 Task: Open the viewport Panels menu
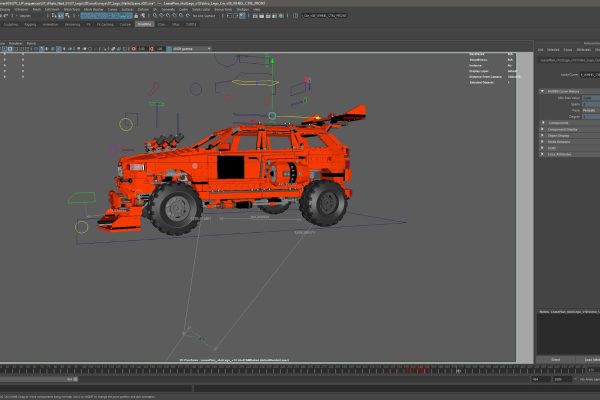(31, 43)
